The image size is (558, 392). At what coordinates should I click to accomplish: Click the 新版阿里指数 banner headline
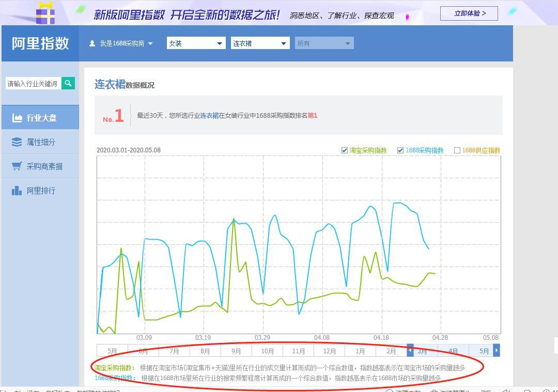pyautogui.click(x=187, y=14)
